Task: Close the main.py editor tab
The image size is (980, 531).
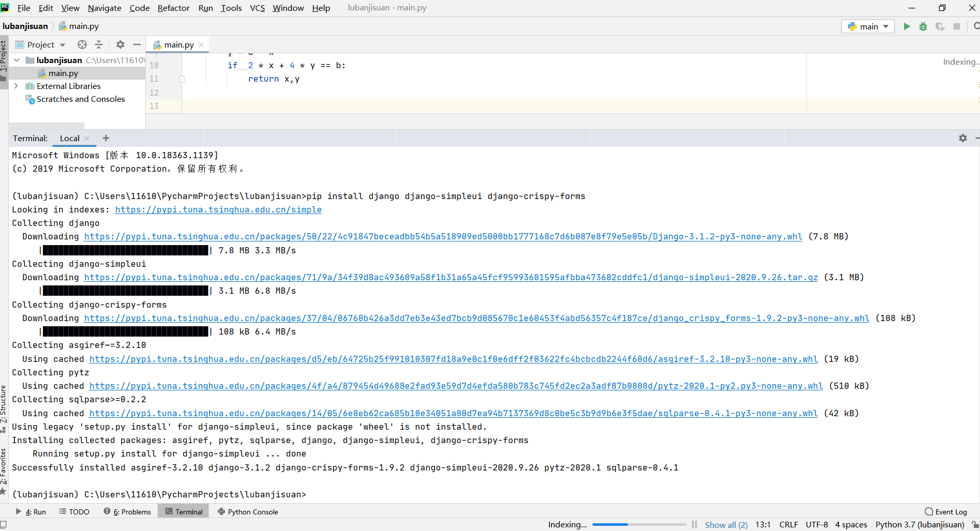Action: tap(201, 44)
